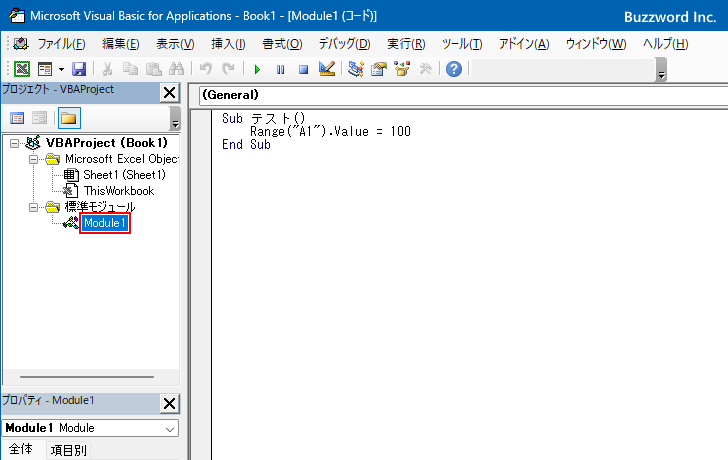728x460 pixels.
Task: Open the 編集(E) menu
Action: click(121, 44)
